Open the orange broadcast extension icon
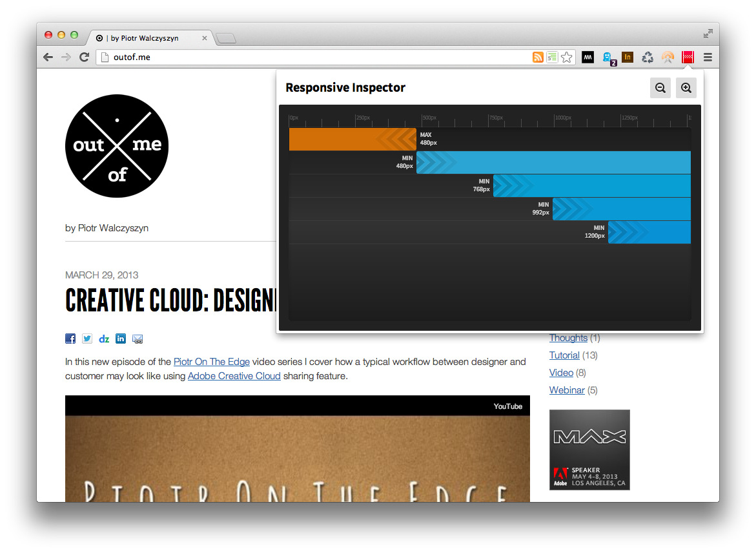This screenshot has width=756, height=553. point(668,57)
